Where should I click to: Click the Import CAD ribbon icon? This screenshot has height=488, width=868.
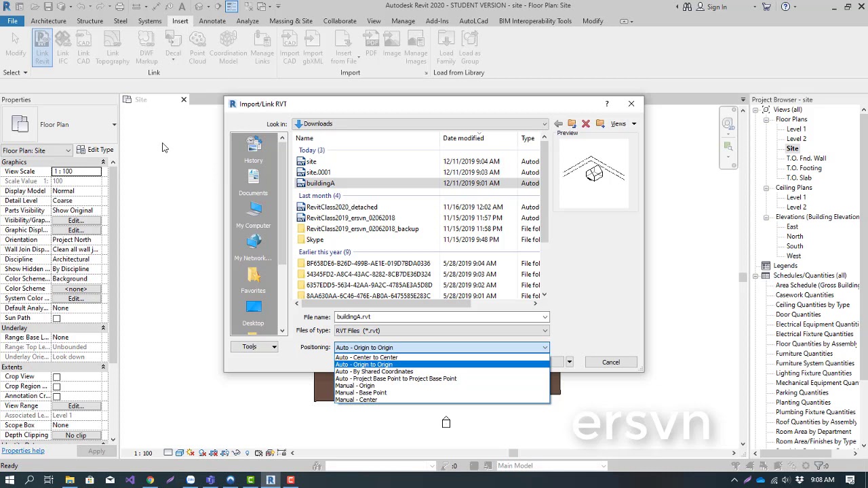290,47
